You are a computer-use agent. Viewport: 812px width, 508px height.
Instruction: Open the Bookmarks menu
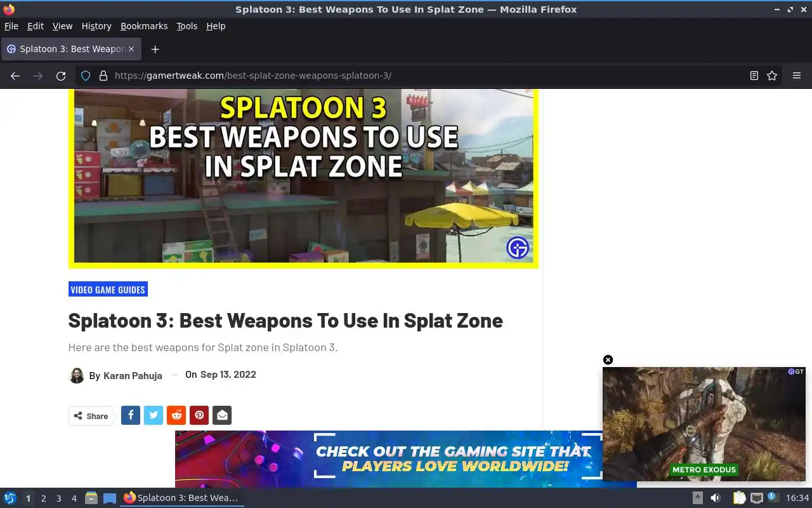pos(144,26)
